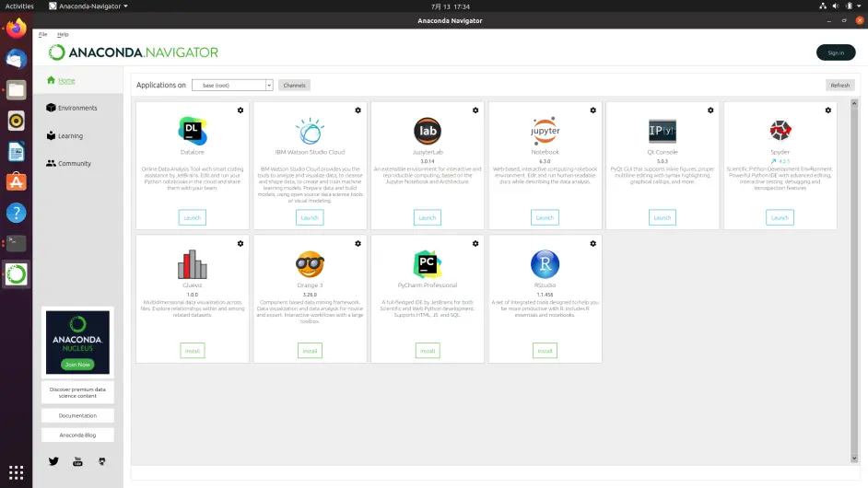This screenshot has width=868, height=488.
Task: Launch Spyder
Action: (x=780, y=217)
